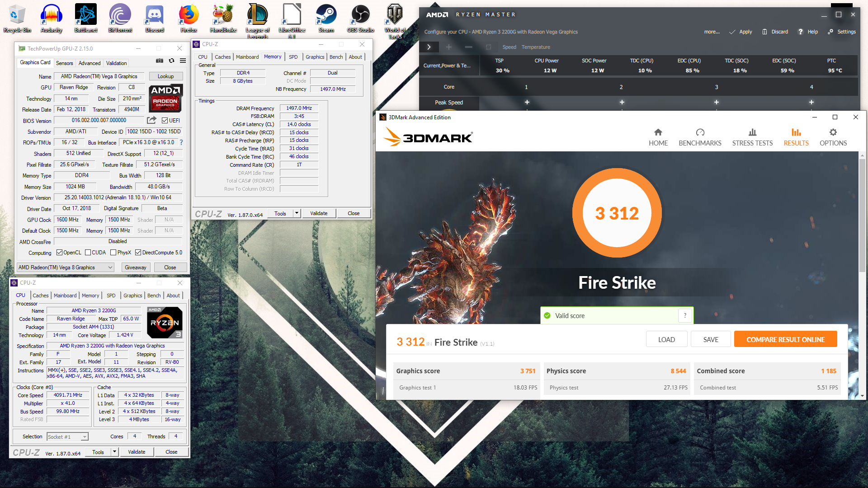
Task: Click Ryzen Master more... link
Action: [712, 32]
